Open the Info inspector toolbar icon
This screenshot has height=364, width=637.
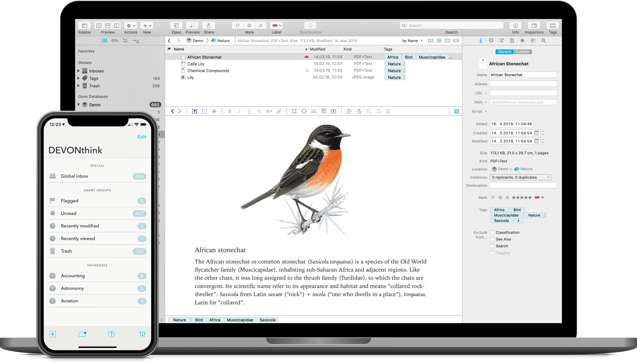tap(515, 25)
